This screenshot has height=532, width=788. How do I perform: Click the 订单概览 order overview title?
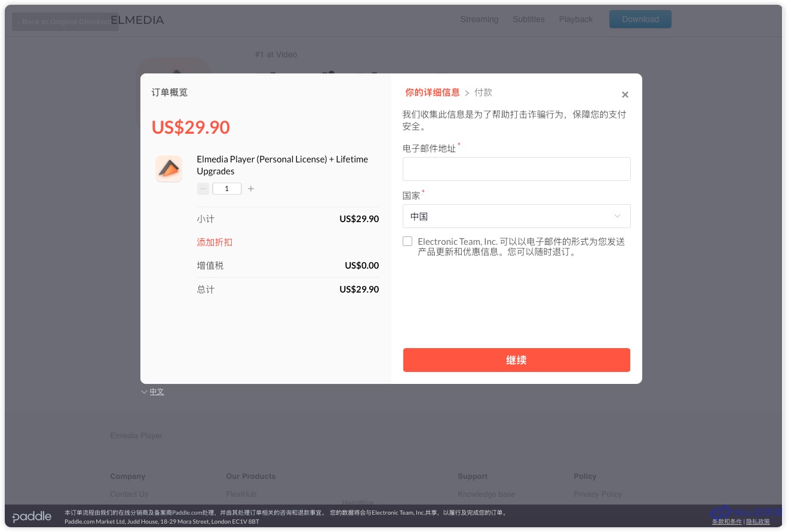tap(170, 93)
